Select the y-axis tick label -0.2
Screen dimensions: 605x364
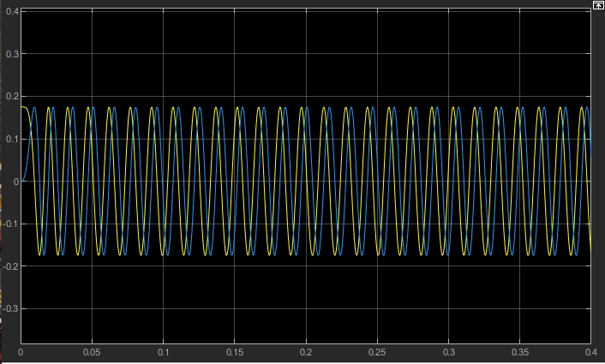[x=11, y=266]
